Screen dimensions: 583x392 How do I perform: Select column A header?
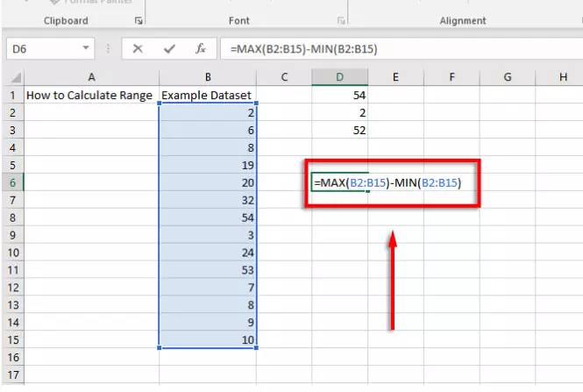(91, 77)
